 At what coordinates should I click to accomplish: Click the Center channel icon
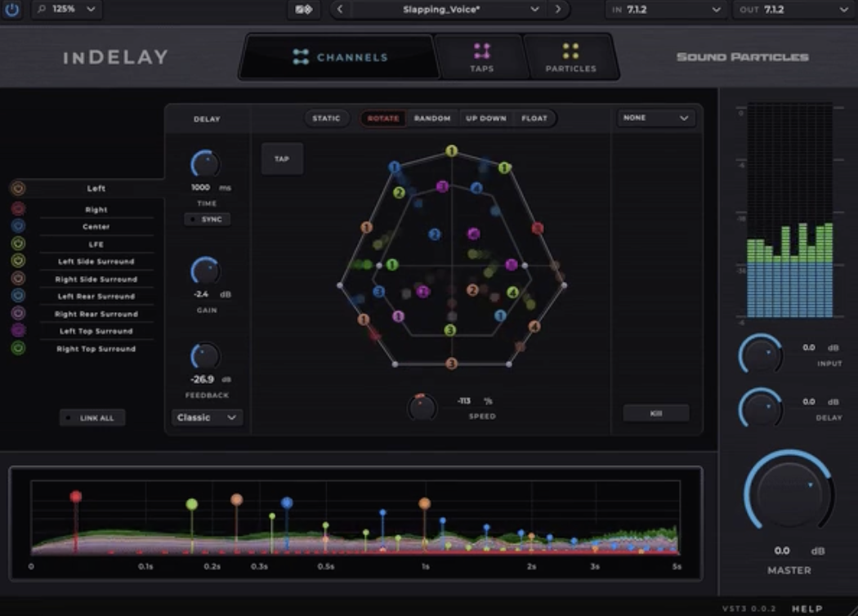pyautogui.click(x=18, y=225)
